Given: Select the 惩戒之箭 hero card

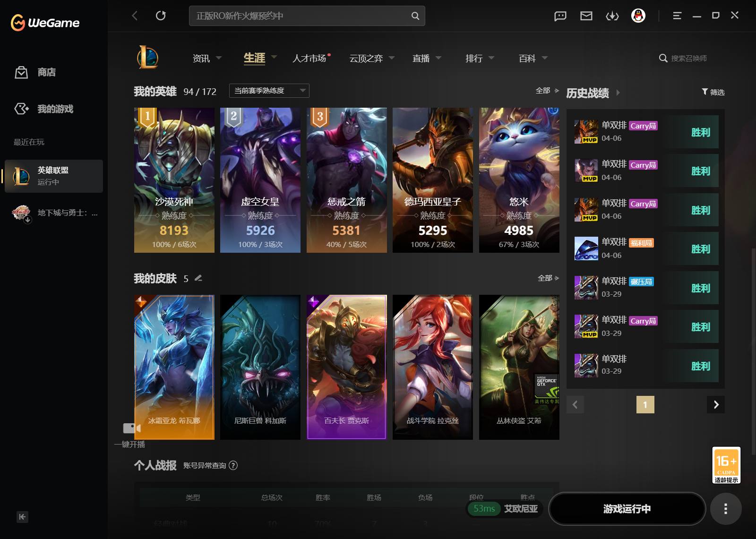Looking at the screenshot, I should click(x=347, y=180).
